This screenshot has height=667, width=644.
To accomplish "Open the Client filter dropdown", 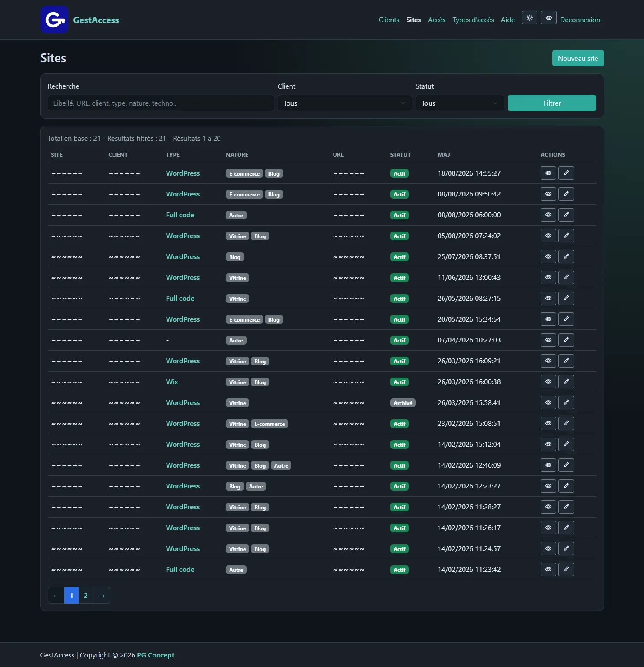I will 344,103.
